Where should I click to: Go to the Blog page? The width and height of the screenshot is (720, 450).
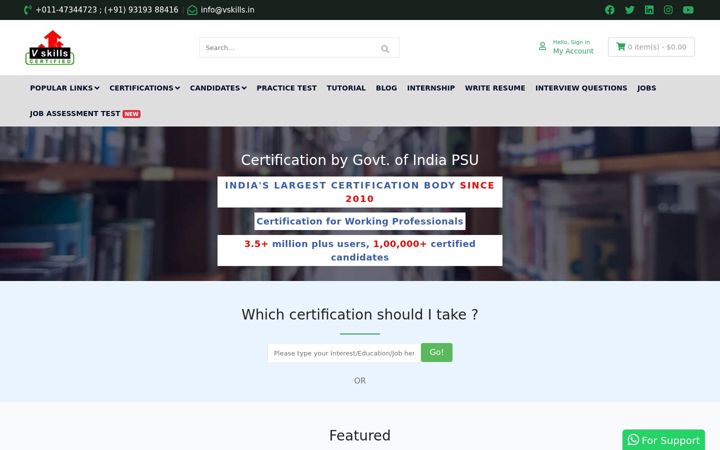click(x=386, y=88)
